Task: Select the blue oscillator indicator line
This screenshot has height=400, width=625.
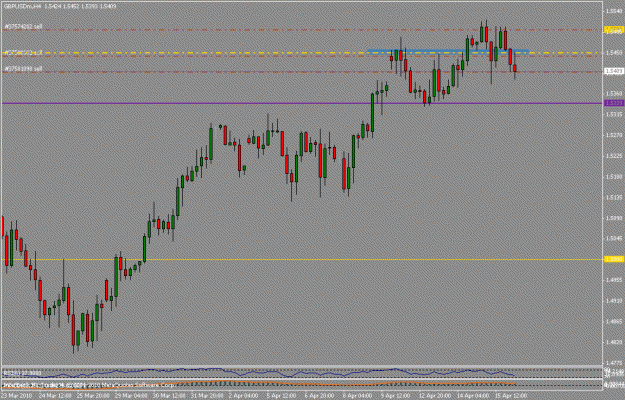Action: (x=259, y=373)
